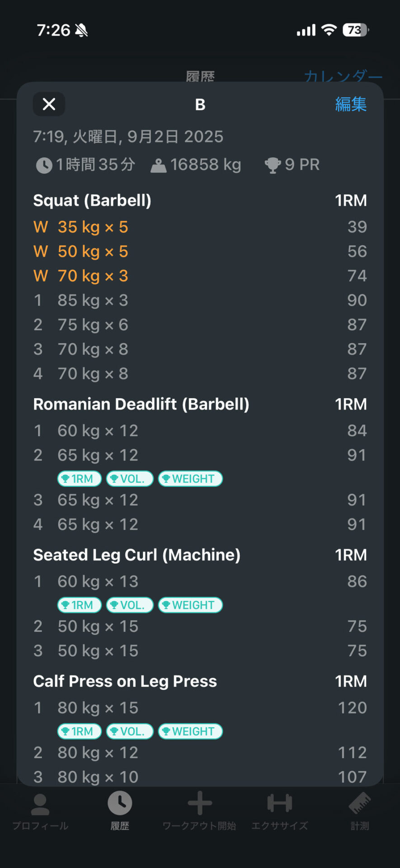
Task: Open the 計測 ruler icon tab
Action: click(x=360, y=803)
